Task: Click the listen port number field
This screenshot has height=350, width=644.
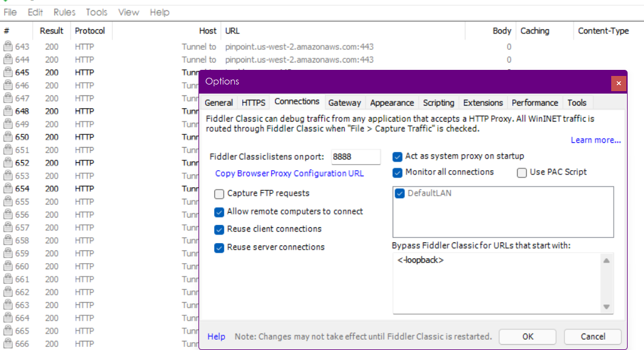Action: pyautogui.click(x=356, y=157)
